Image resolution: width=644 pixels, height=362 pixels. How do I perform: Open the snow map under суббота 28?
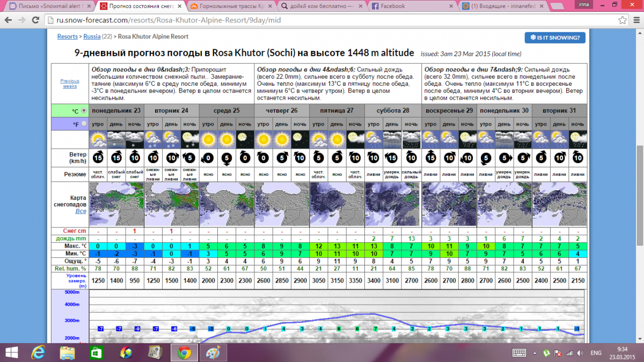tap(392, 203)
